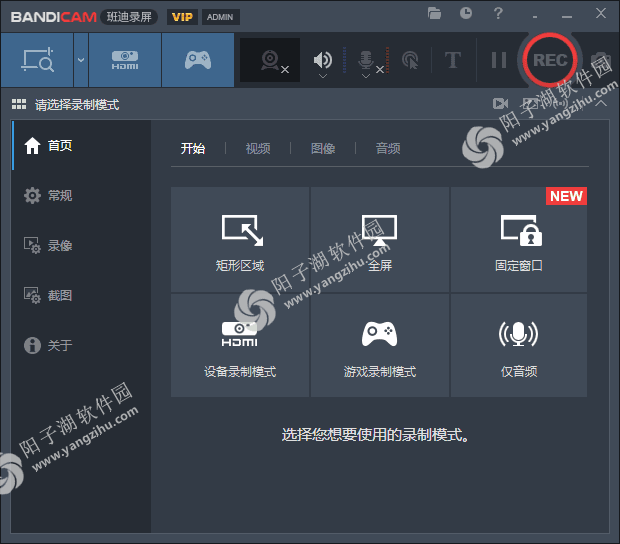620x544 pixels.
Task: Switch to game recording mode in toolbar
Action: 198,60
